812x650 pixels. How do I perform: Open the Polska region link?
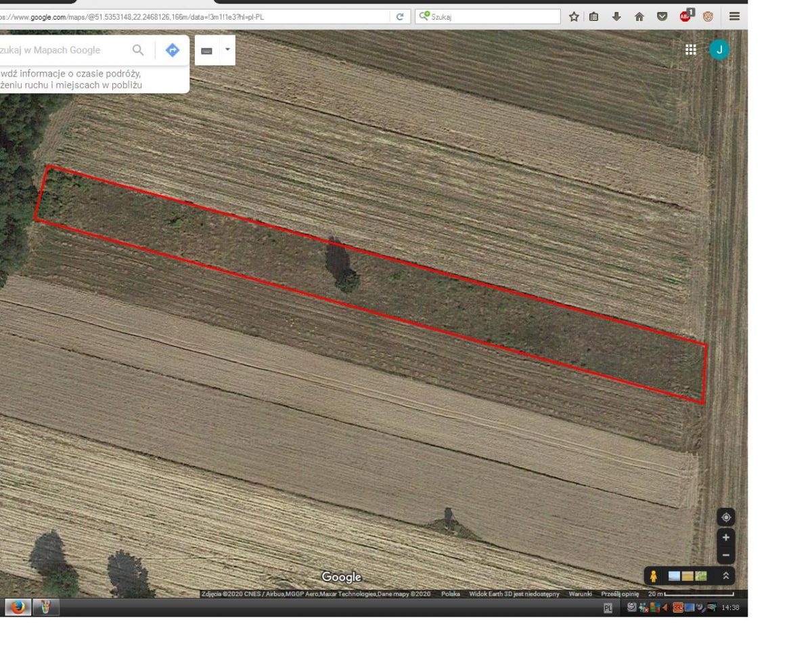point(451,594)
